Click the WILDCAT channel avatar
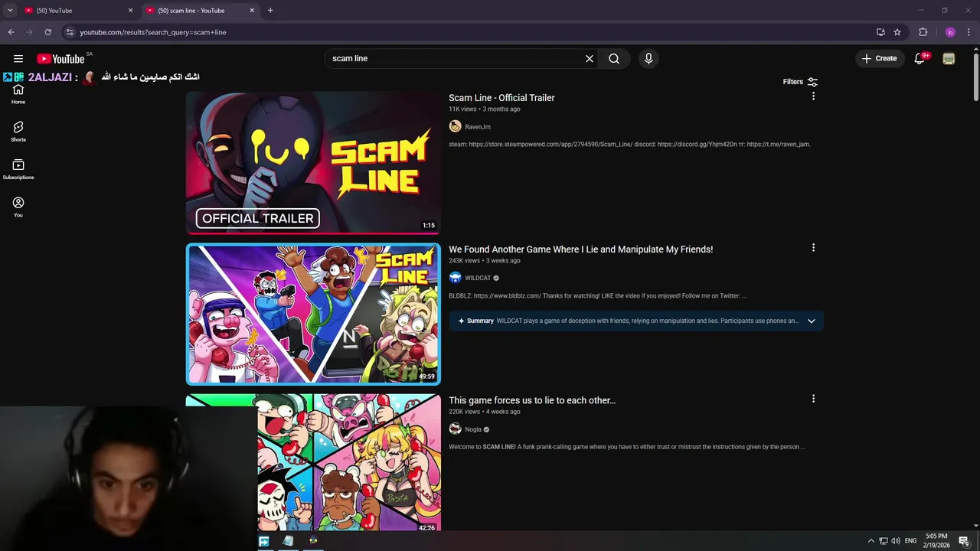This screenshot has height=551, width=980. coord(455,278)
